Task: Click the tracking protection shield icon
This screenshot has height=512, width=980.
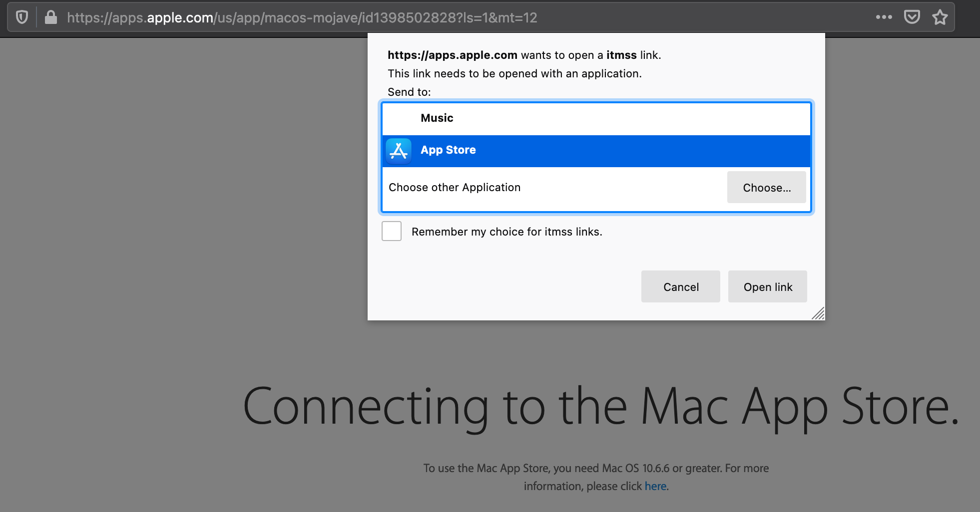Action: click(22, 17)
